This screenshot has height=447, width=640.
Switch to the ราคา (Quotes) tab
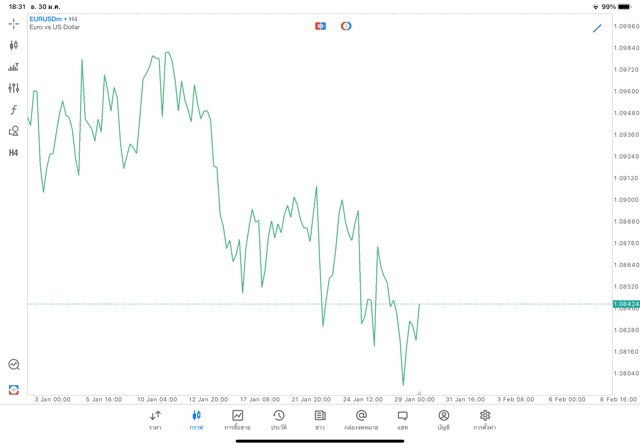pos(155,419)
